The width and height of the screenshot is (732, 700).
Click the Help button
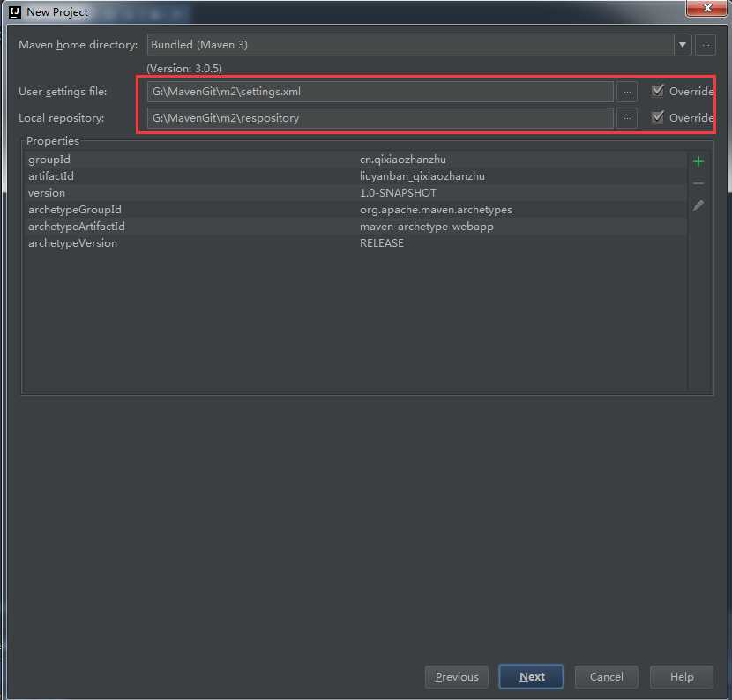click(x=682, y=677)
